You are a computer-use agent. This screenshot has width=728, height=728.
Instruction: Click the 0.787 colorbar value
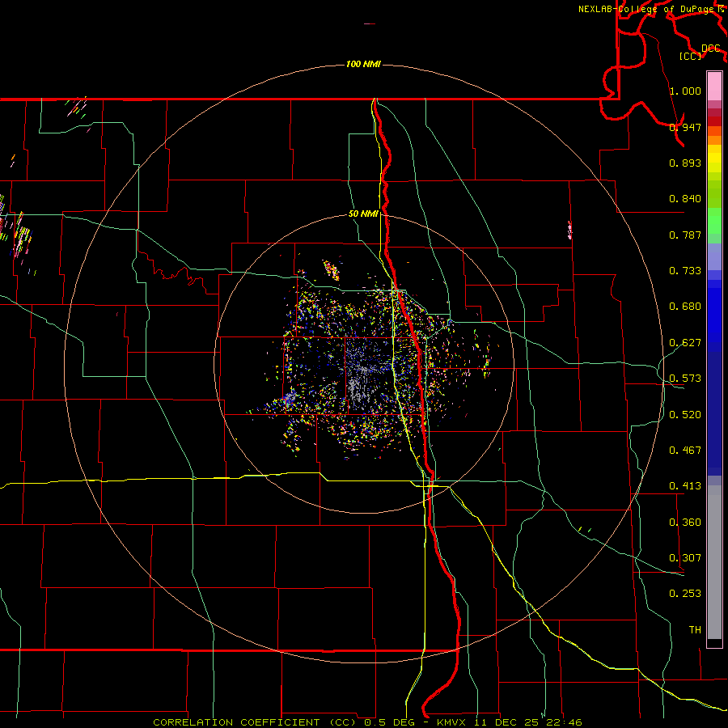click(x=685, y=235)
